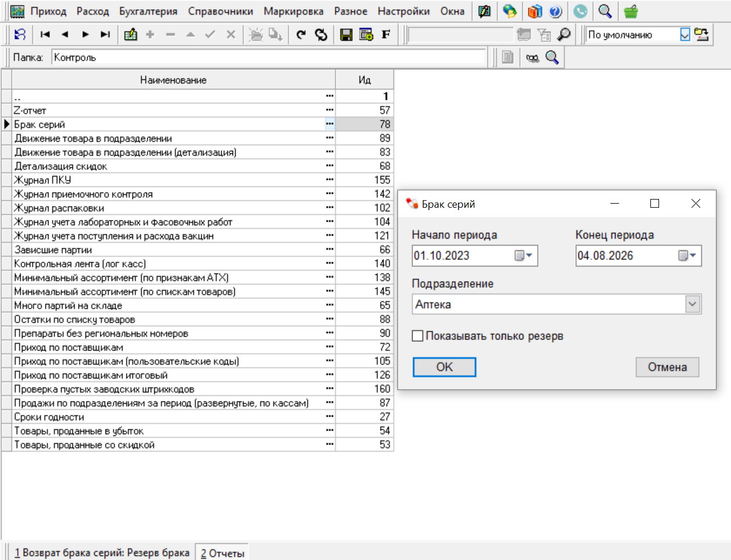The width and height of the screenshot is (731, 560).
Task: Click the blue magnifier near folder field
Action: click(552, 57)
